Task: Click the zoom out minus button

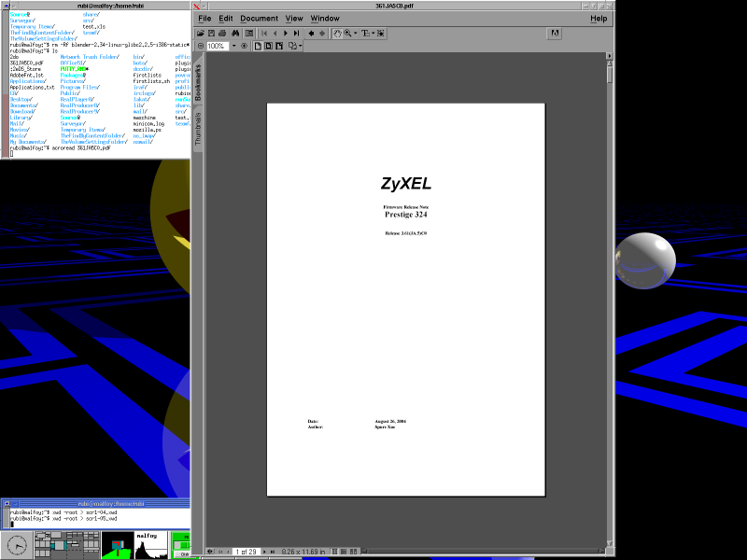Action: pos(201,46)
